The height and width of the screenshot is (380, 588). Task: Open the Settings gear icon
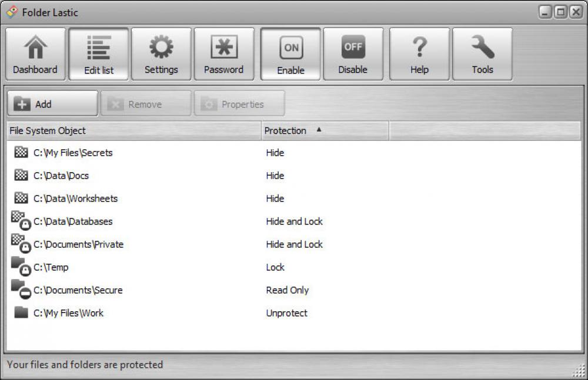tap(161, 47)
